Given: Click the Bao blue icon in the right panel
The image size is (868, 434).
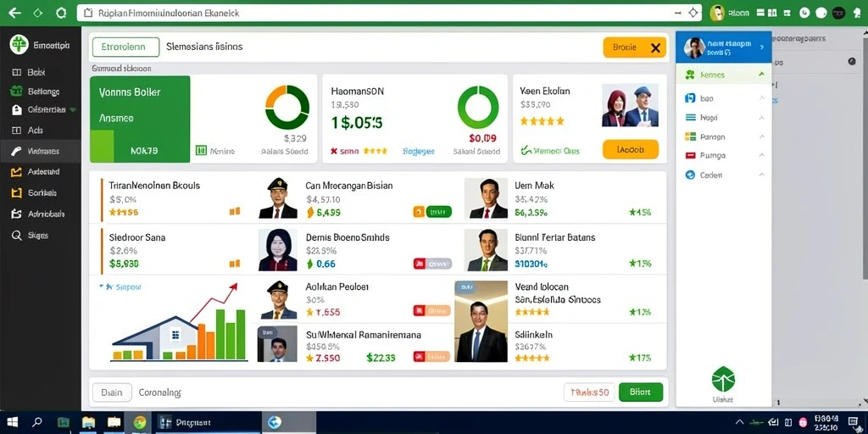Looking at the screenshot, I should 690,98.
